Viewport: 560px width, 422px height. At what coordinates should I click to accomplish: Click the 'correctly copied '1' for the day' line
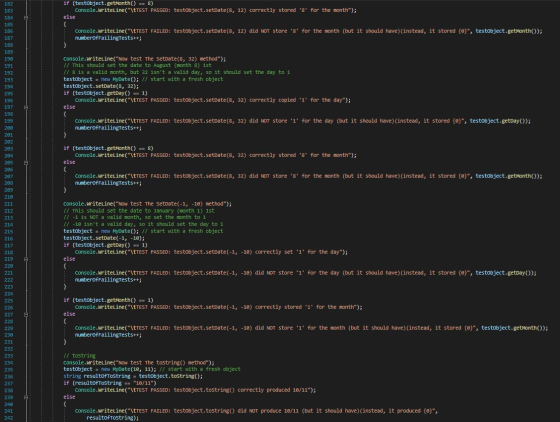pos(212,100)
